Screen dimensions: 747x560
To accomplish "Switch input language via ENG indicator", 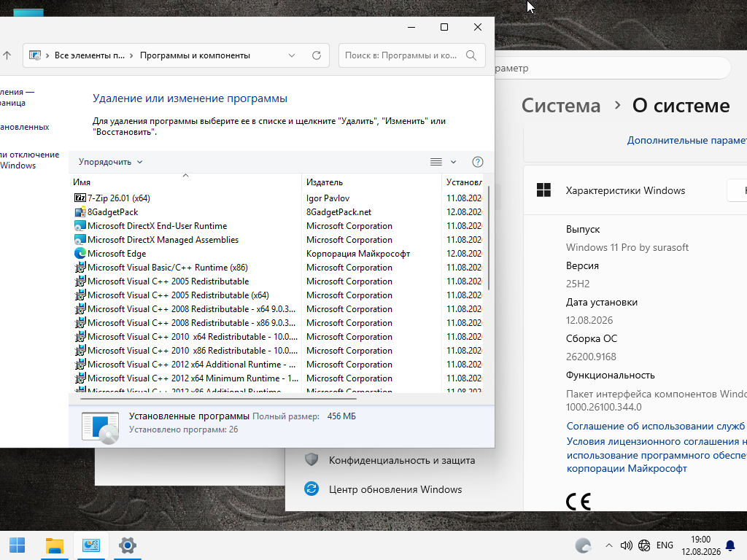I will coord(665,545).
